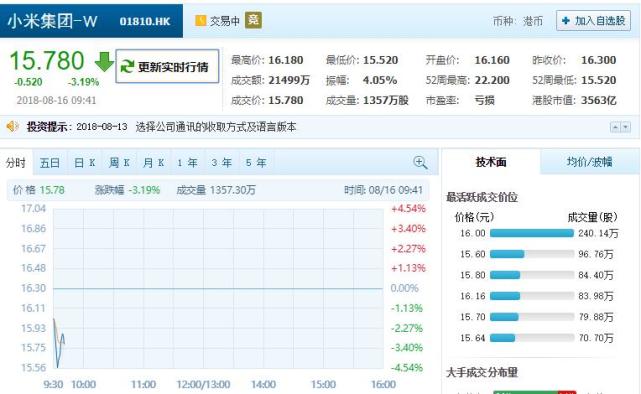Image resolution: width=641 pixels, height=394 pixels.
Task: Switch to the 月K chart tab
Action: [x=153, y=163]
